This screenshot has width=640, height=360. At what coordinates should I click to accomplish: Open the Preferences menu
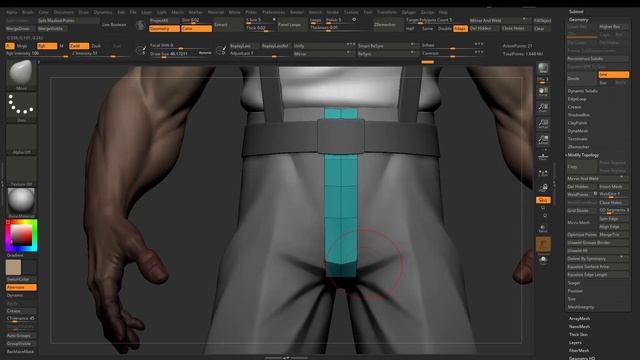(x=273, y=12)
